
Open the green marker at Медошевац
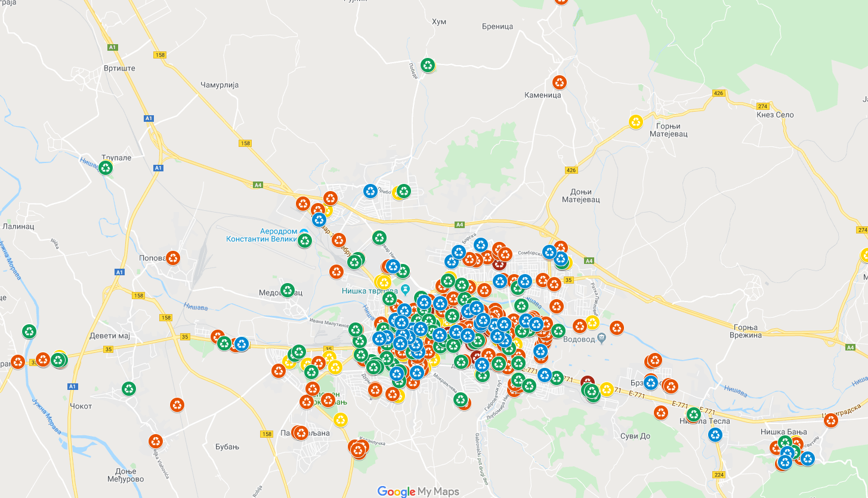(x=288, y=290)
